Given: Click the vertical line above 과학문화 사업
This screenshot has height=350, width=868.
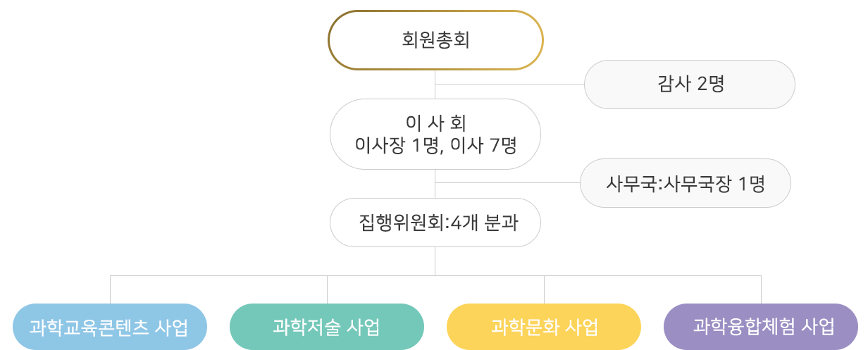Looking at the screenshot, I should click(544, 289).
